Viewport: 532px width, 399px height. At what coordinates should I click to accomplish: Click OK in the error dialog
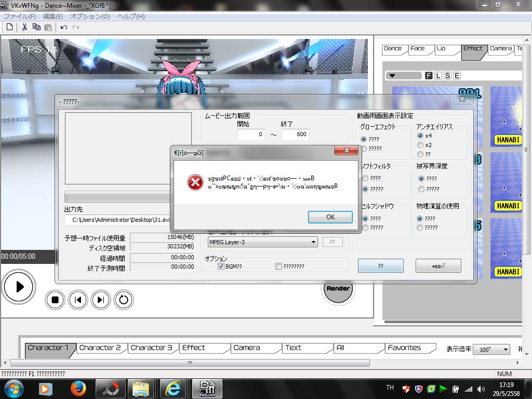click(x=330, y=217)
